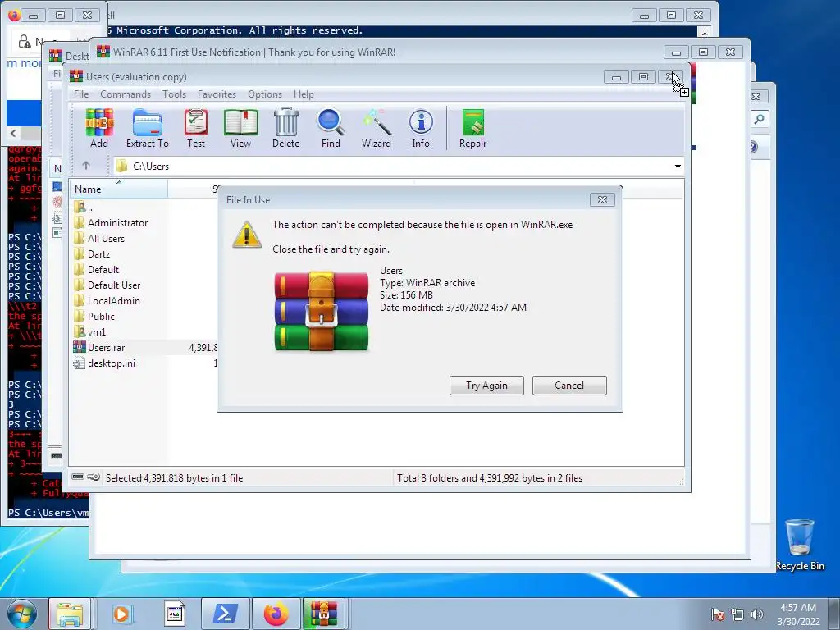Click the large WinRAR archive icon in dialog

pyautogui.click(x=322, y=311)
